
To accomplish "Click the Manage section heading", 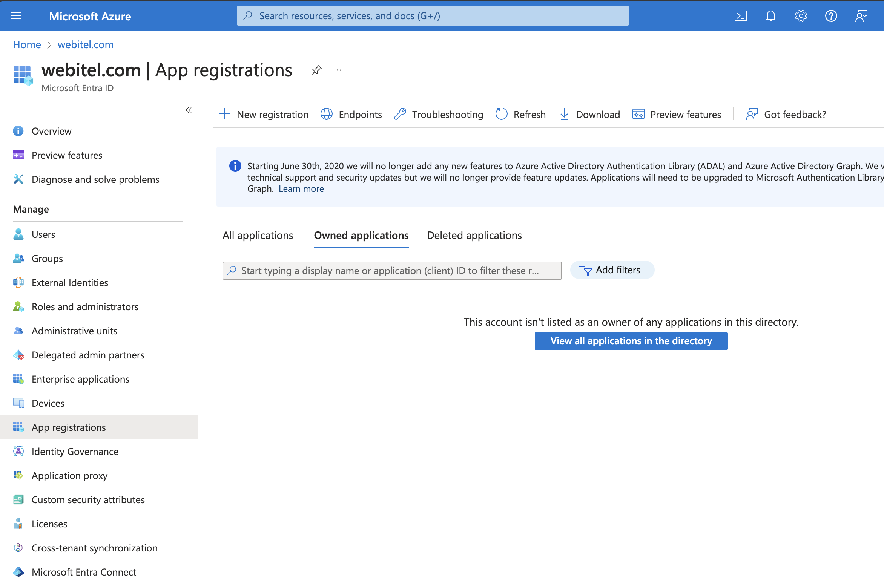I will [31, 209].
